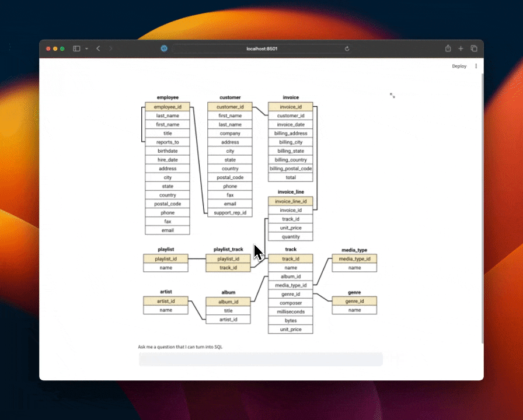Show the tab overview
The height and width of the screenshot is (420, 523).
tap(474, 48)
